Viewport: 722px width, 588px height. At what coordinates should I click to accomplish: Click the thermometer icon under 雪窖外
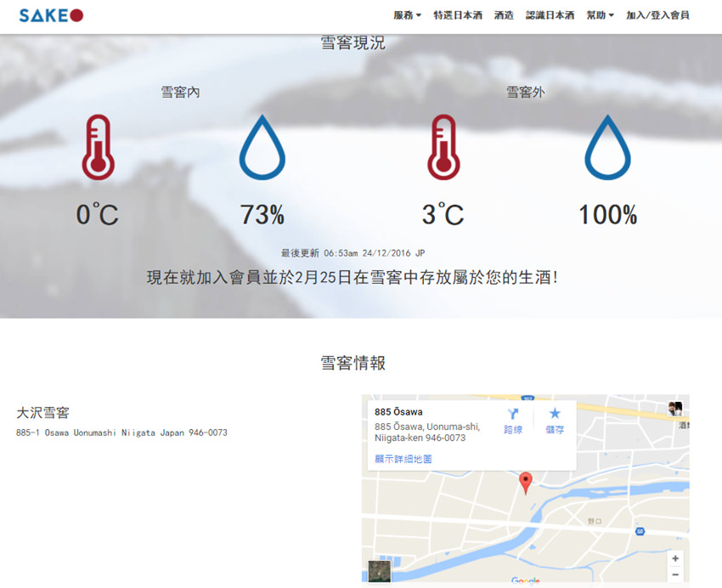tap(443, 147)
